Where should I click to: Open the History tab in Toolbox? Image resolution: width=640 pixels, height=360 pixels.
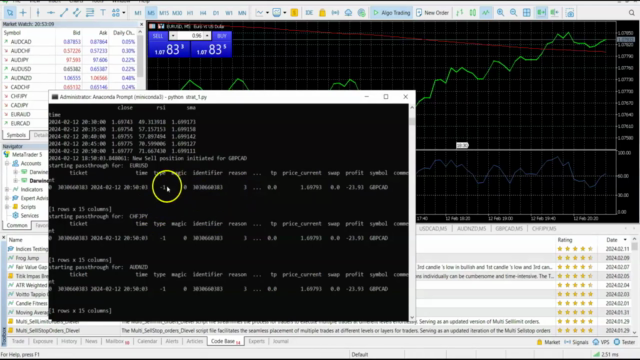(x=69, y=341)
